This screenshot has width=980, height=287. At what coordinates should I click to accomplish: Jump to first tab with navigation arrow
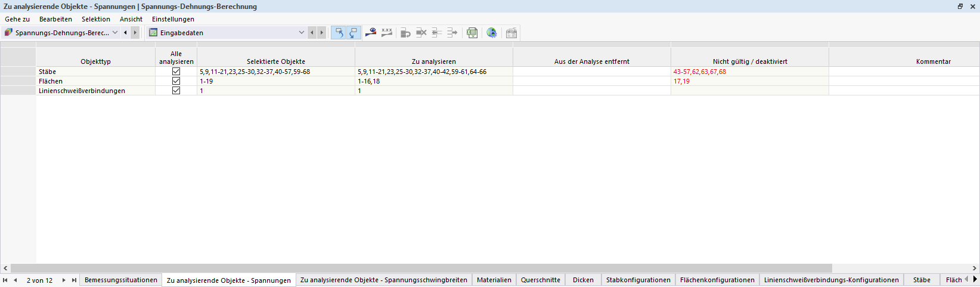coord(5,280)
